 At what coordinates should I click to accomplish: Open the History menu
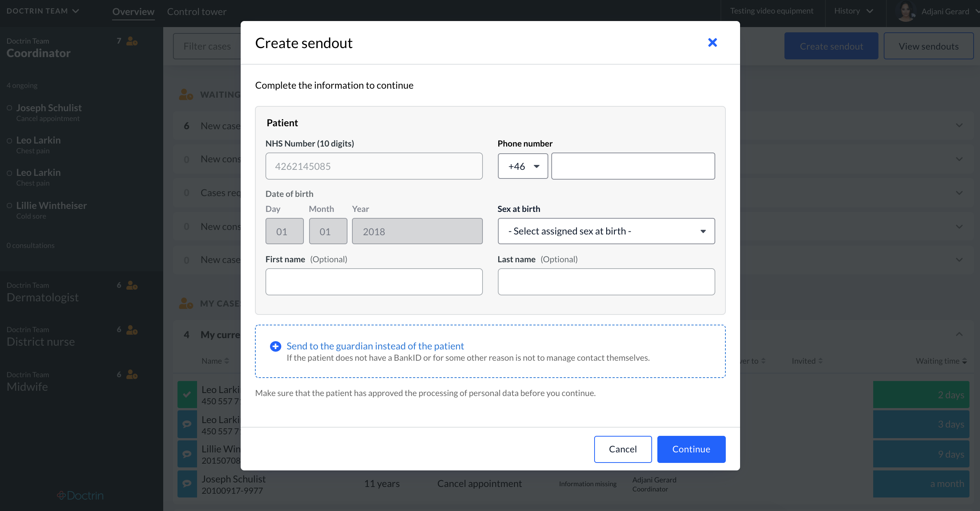pos(853,11)
